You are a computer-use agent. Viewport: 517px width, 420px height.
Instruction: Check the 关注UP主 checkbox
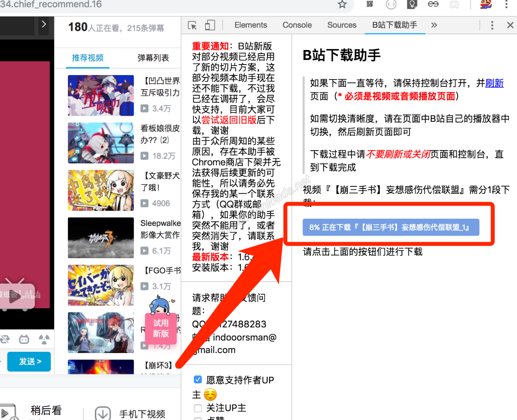click(198, 408)
